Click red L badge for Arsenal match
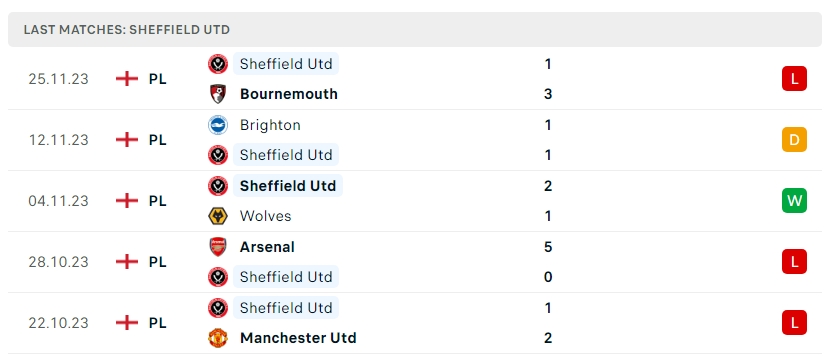 [x=794, y=261]
